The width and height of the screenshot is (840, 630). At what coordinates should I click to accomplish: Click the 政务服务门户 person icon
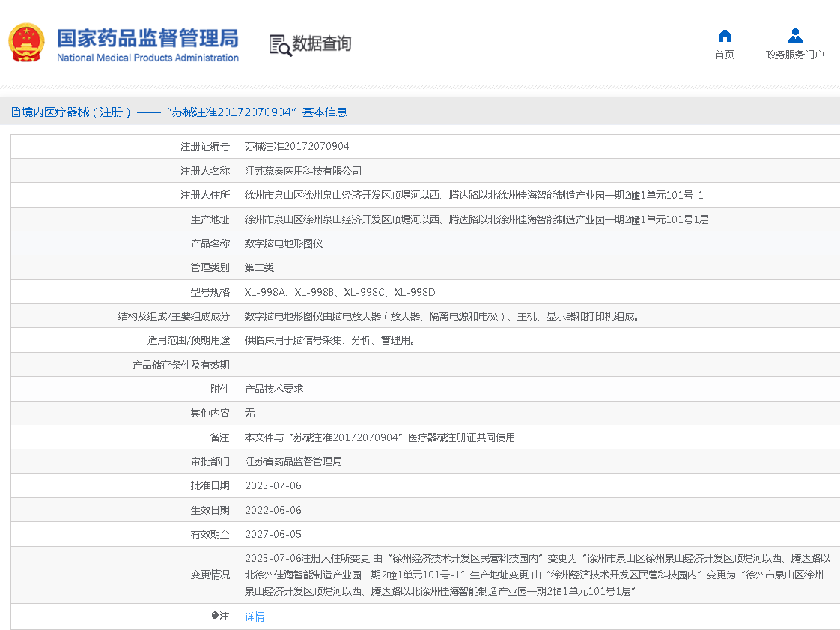(x=794, y=36)
